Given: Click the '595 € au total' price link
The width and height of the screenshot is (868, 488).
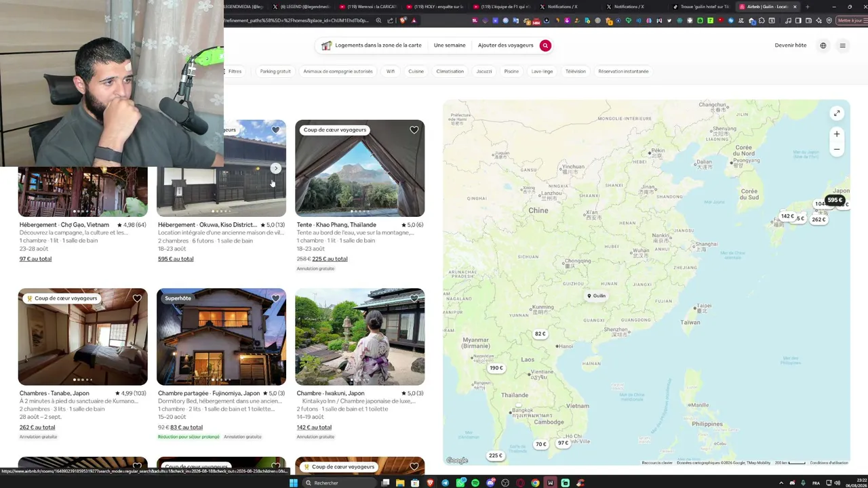Looking at the screenshot, I should tap(176, 259).
